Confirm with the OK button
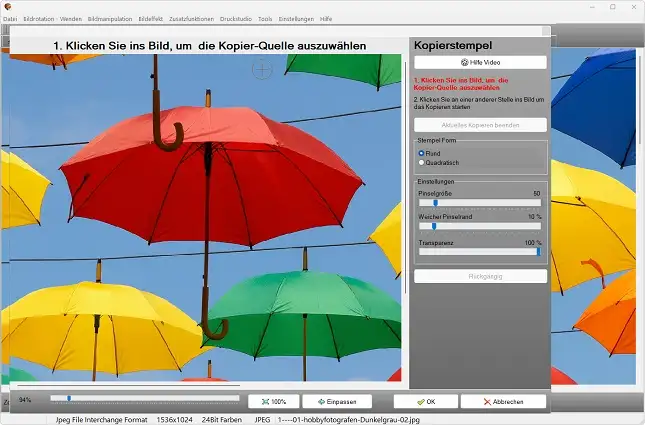Image resolution: width=645 pixels, height=425 pixels. pyautogui.click(x=426, y=401)
